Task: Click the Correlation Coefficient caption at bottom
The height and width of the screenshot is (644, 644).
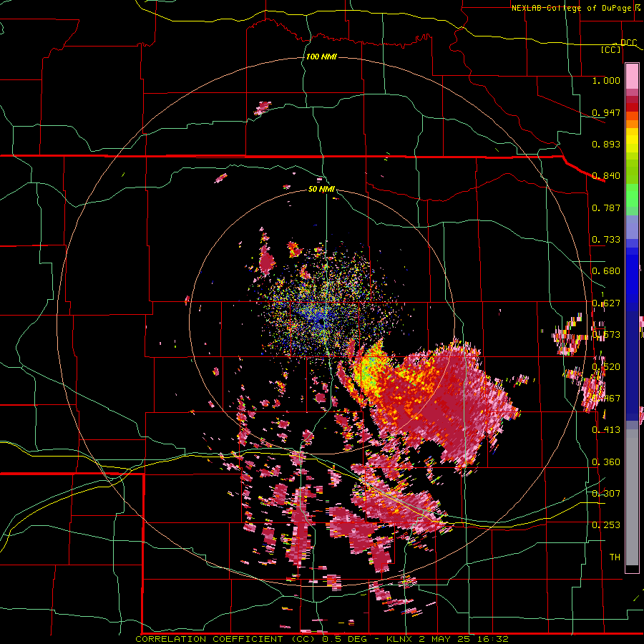Action: (x=322, y=639)
